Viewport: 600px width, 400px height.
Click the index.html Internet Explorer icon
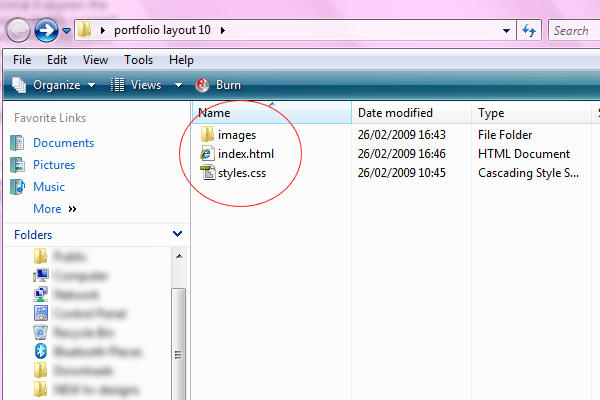point(207,153)
